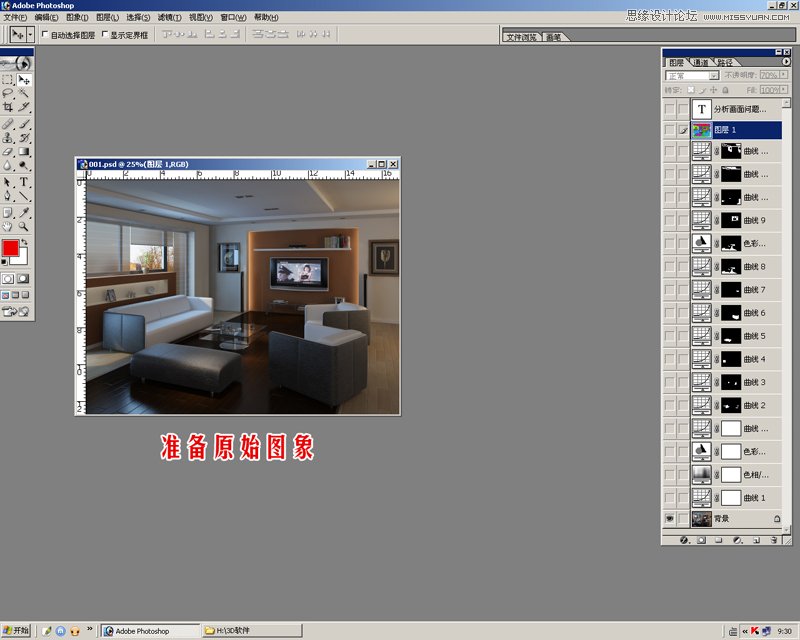This screenshot has width=800, height=640.
Task: Open the Layers panel flyout menu arrow
Action: [x=786, y=61]
